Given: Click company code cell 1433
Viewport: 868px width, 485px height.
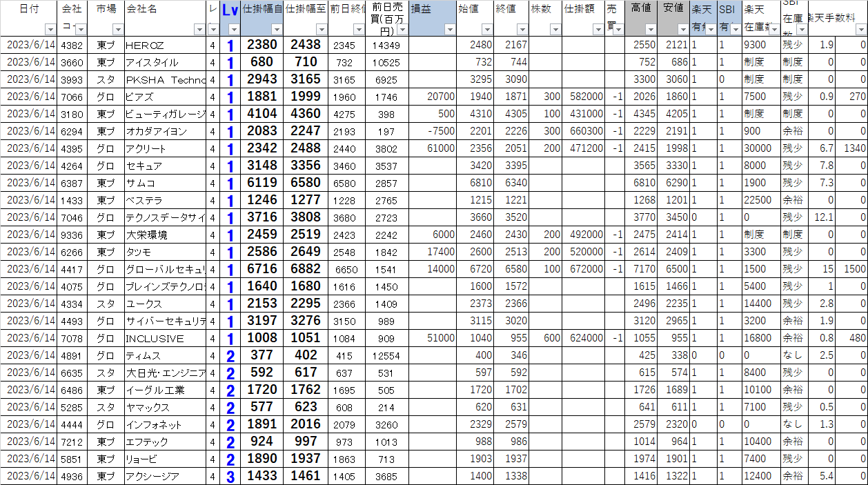Looking at the screenshot, I should (72, 200).
